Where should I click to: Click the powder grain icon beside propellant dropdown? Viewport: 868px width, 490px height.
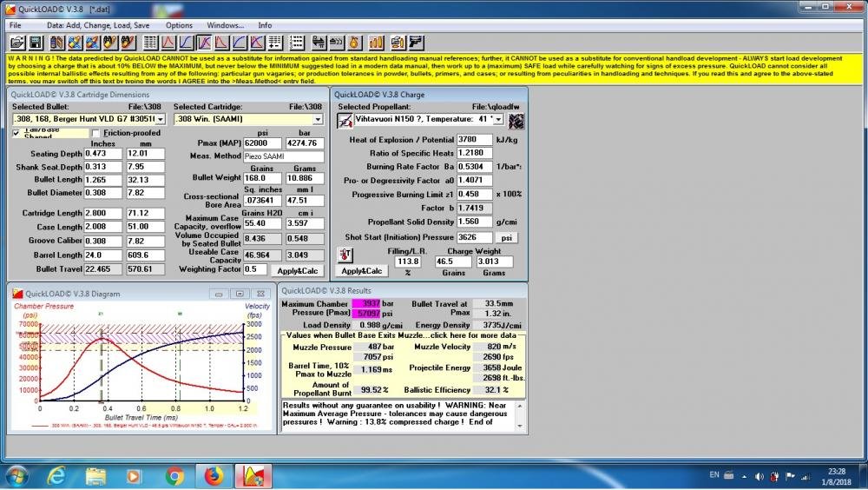click(516, 120)
